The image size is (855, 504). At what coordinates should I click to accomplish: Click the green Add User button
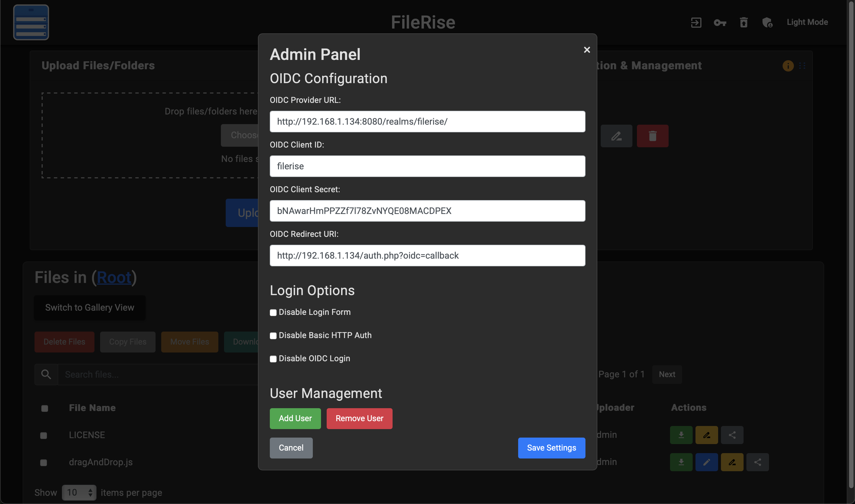point(295,418)
